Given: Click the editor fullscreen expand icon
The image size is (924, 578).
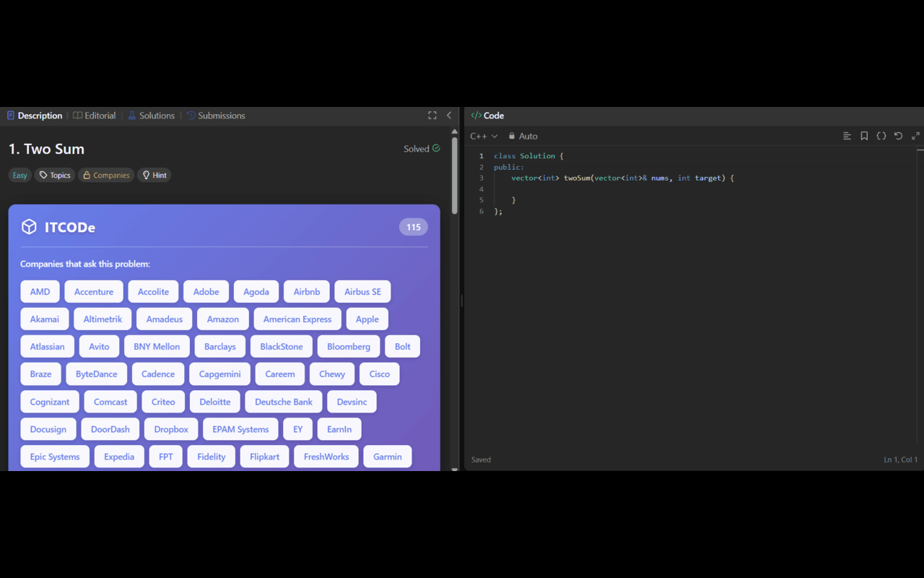Looking at the screenshot, I should [x=915, y=136].
